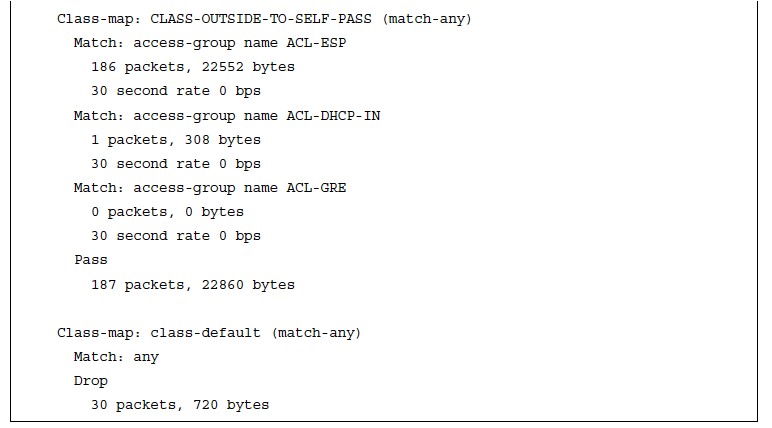Click the '30 second rate' line under ACL-ESP

pyautogui.click(x=176, y=91)
